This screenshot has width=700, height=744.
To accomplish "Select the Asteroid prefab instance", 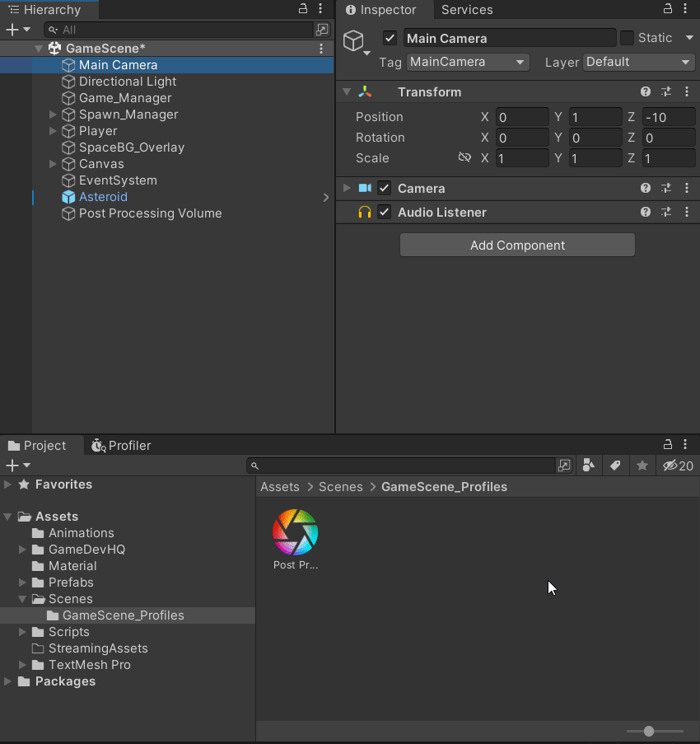I will [x=103, y=197].
